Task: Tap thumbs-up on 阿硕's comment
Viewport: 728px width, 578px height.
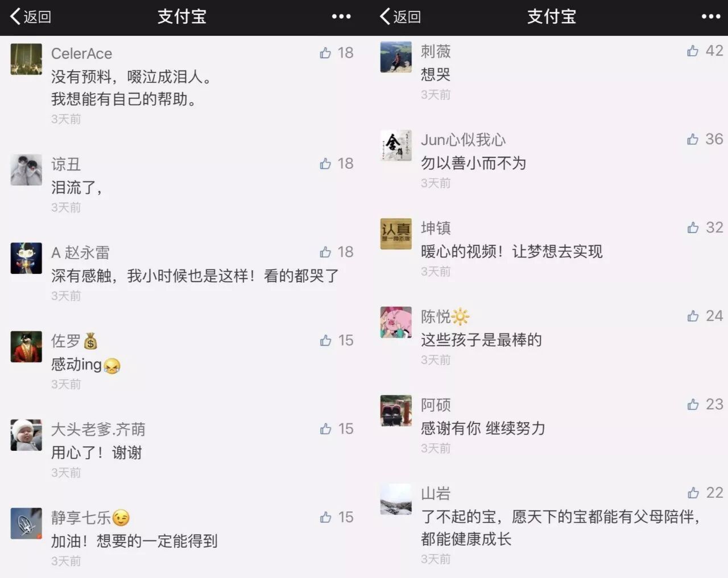Action: 693,405
